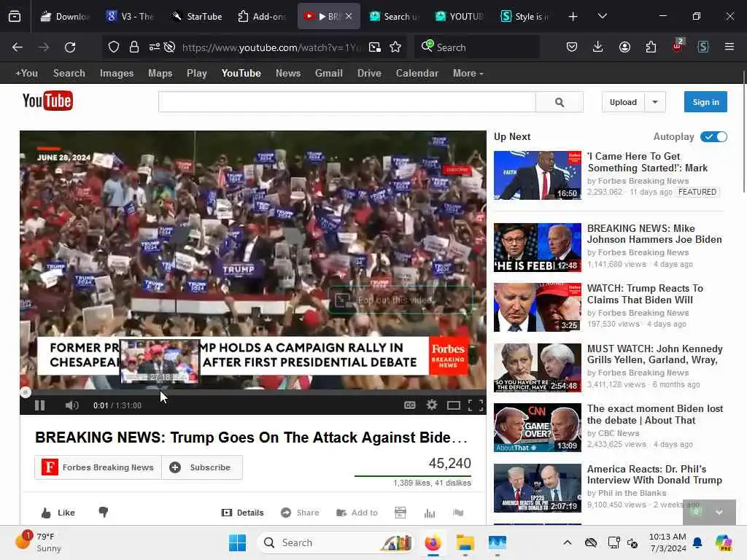Click the Firefox search bar
The image size is (747, 560).
point(477,47)
